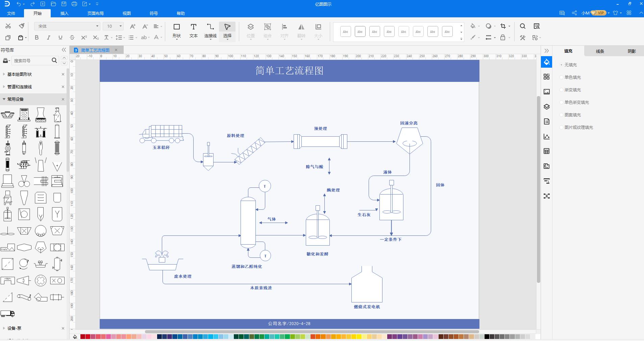Activate the 连接线 connector tool
644x341 pixels.
(210, 30)
